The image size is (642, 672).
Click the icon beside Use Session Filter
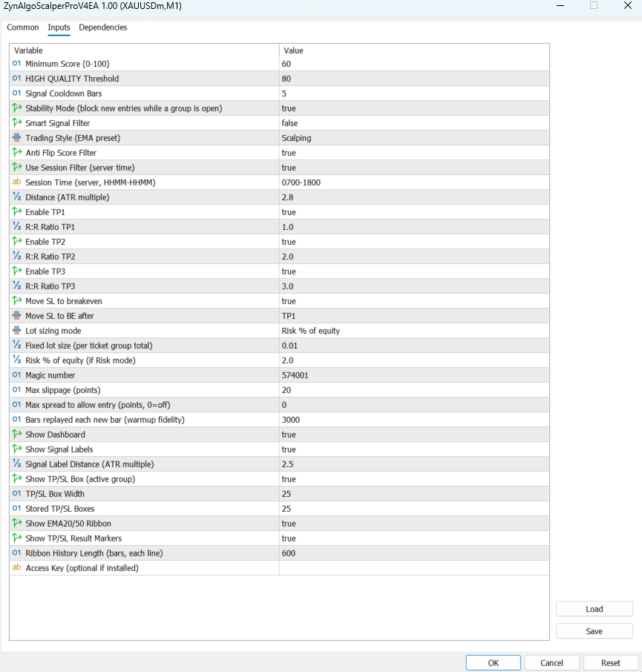pos(17,167)
